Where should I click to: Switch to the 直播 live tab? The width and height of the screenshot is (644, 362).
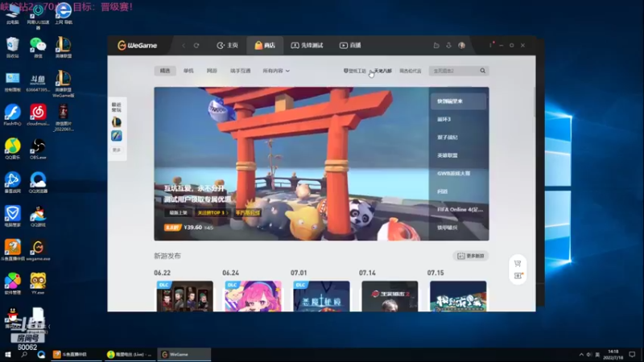coord(350,46)
